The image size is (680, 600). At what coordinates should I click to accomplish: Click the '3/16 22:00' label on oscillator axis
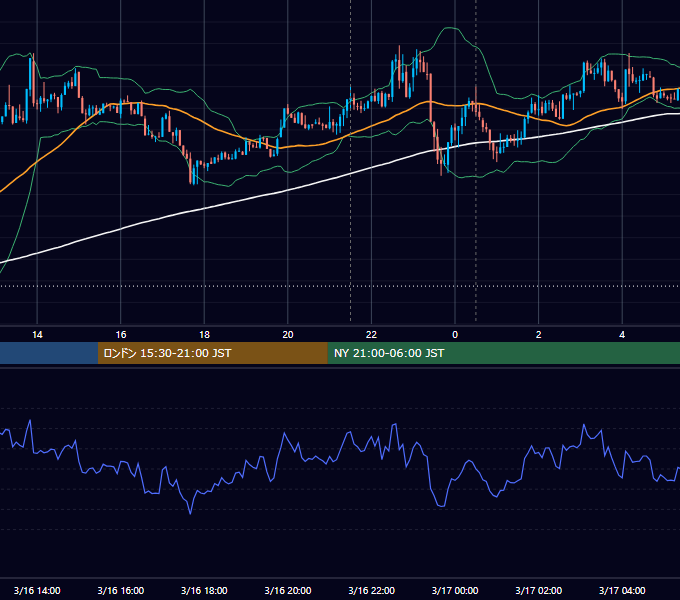372,590
